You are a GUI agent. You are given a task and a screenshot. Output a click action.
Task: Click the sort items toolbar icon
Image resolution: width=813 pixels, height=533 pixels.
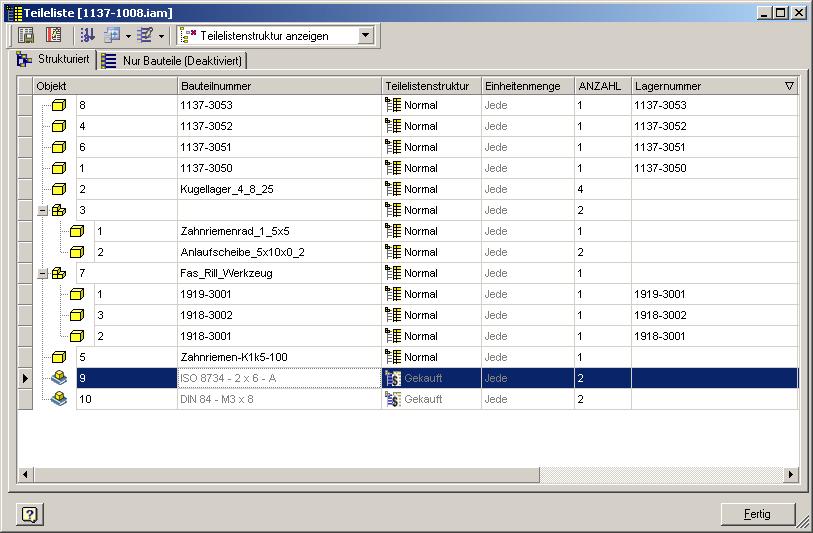[87, 35]
